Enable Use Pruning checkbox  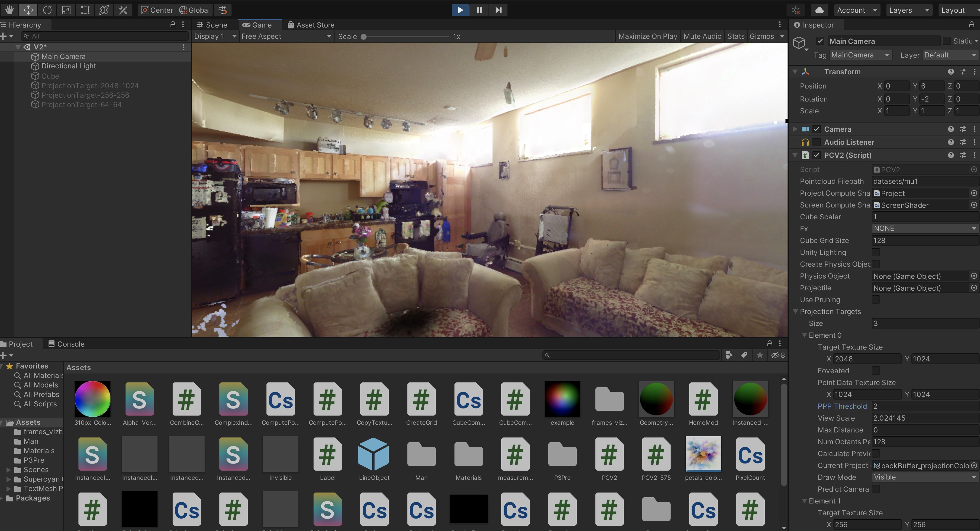click(x=875, y=299)
